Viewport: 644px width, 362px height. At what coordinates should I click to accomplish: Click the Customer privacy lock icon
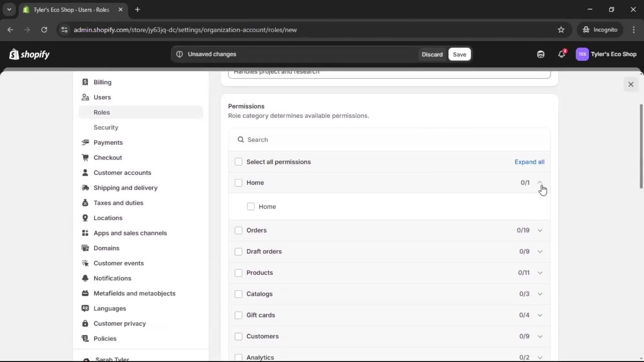86,323
